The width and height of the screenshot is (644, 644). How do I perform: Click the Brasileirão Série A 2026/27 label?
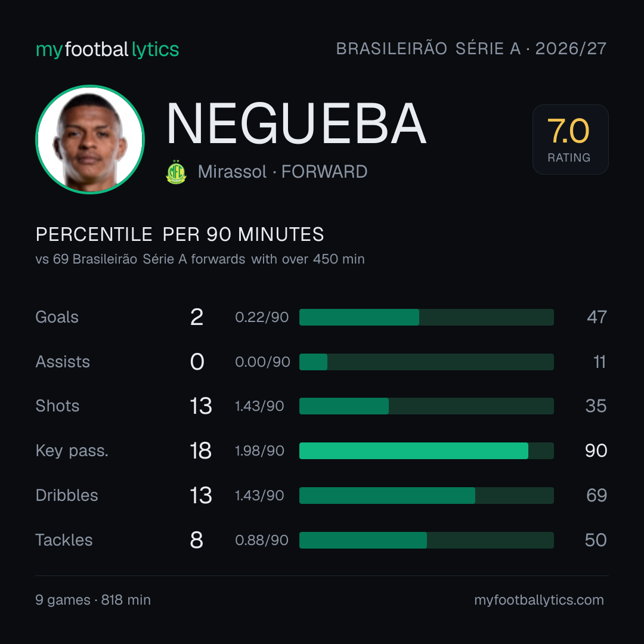tap(471, 48)
